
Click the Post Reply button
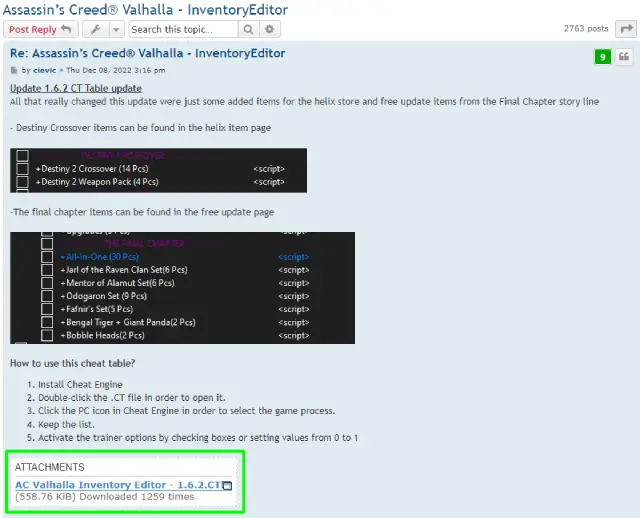coord(40,29)
